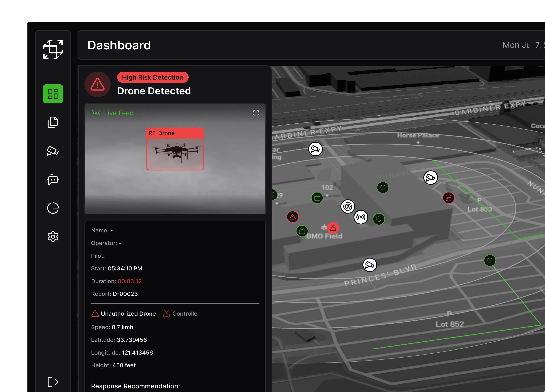Screen dimensions: 545x392
Task: Click the red drone alert marker on BMO Field
Action: [333, 228]
